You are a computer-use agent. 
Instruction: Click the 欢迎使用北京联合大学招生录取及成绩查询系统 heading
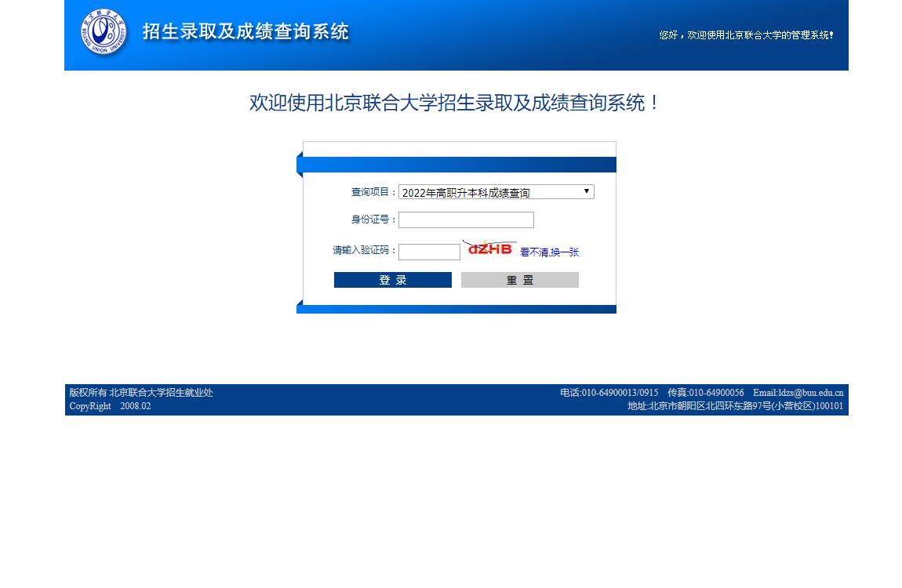pos(455,103)
